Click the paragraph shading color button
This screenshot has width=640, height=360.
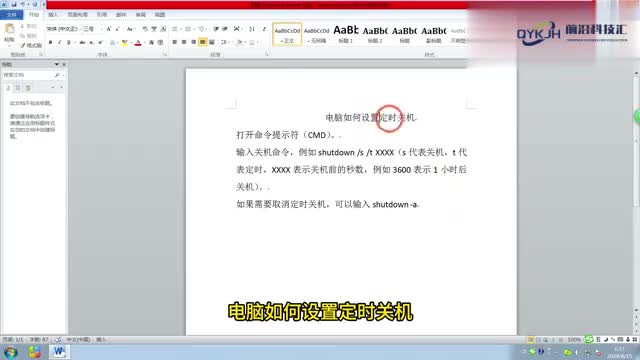(x=240, y=42)
